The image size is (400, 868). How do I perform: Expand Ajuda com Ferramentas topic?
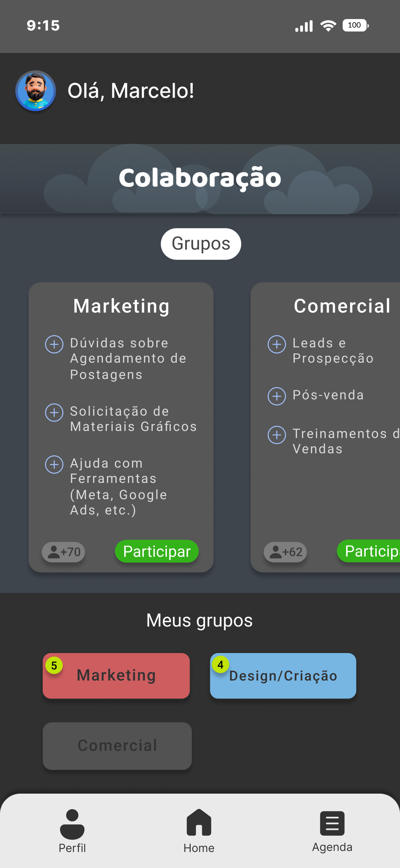pos(54,465)
